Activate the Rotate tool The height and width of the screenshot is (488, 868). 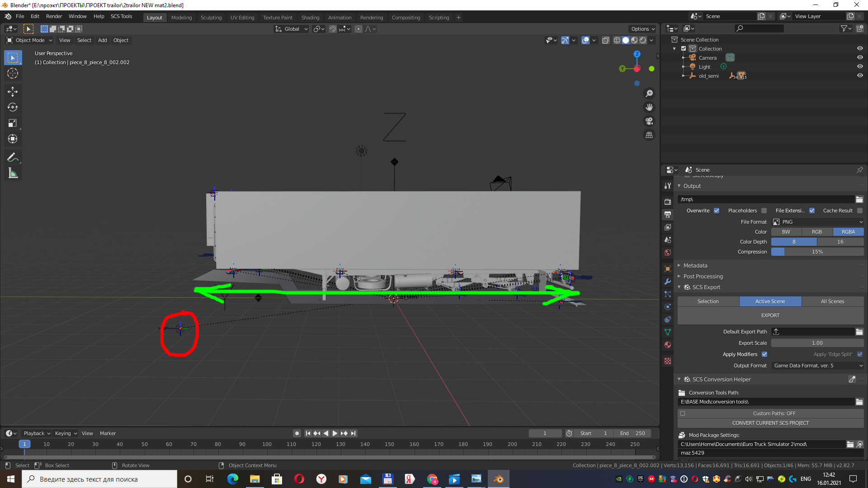click(13, 107)
